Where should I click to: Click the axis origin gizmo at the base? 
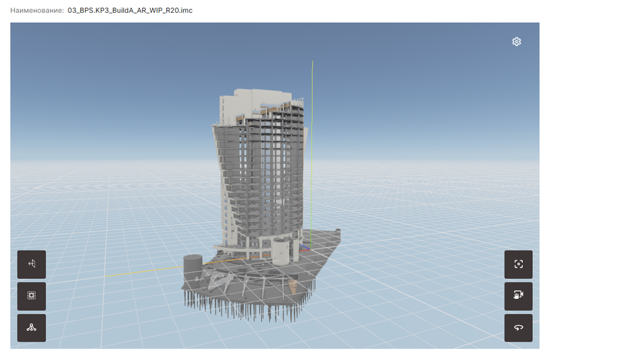[x=307, y=249]
